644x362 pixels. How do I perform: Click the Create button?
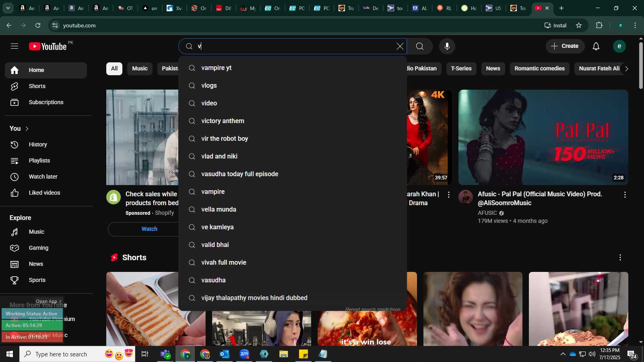565,46
